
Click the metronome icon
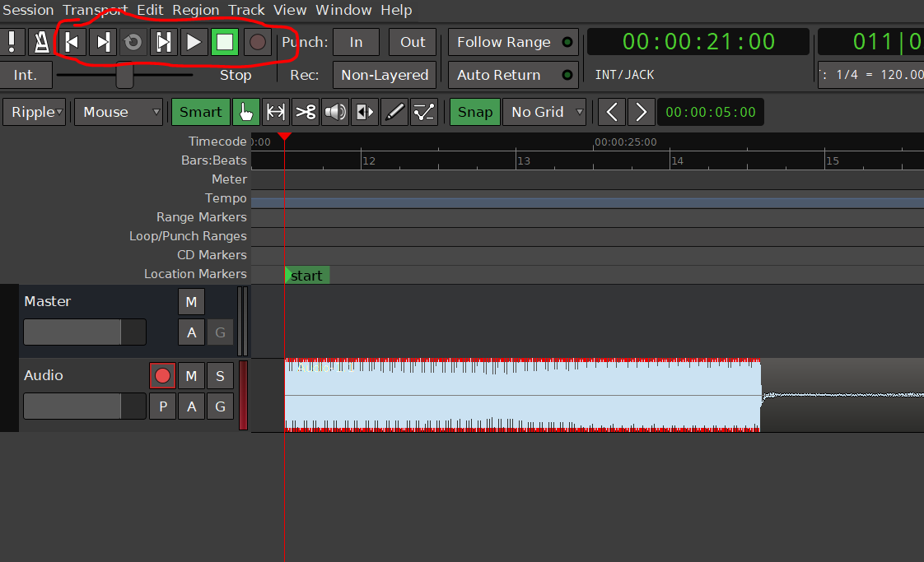click(x=40, y=42)
